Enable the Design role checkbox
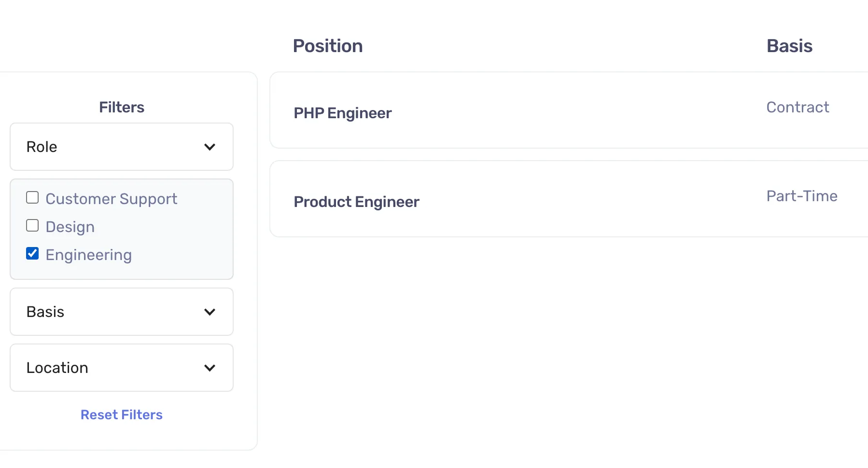 [32, 226]
